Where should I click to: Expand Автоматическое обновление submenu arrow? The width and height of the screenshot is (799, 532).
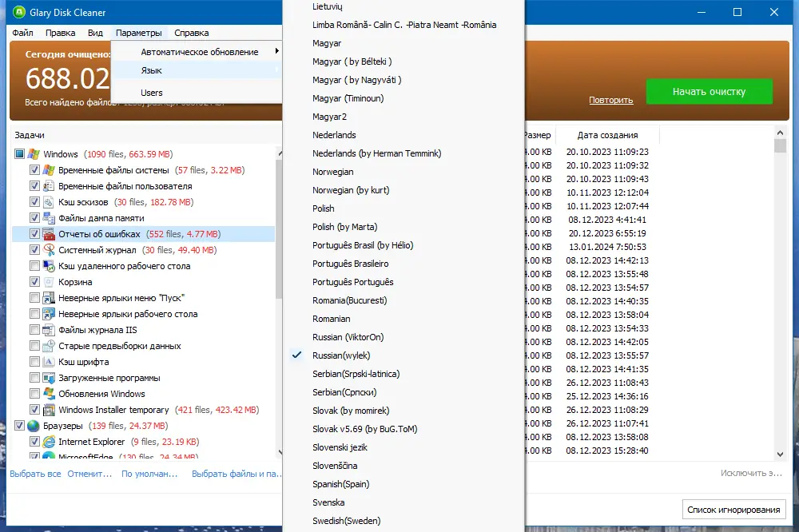click(x=276, y=51)
